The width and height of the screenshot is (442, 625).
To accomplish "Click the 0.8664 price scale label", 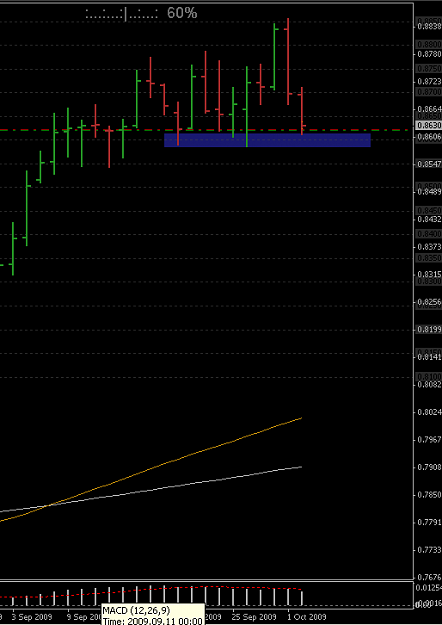I will coord(429,109).
